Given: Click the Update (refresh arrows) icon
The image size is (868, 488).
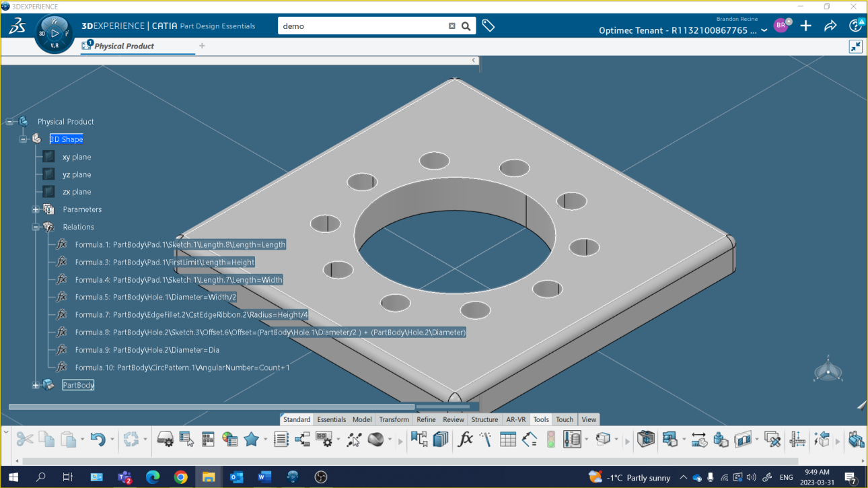Looking at the screenshot, I should pos(130,439).
